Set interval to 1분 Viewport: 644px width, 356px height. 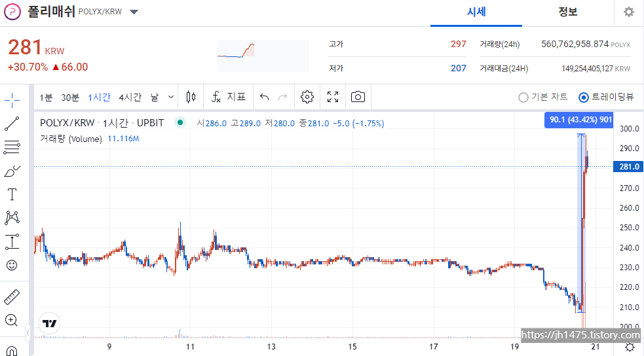(46, 98)
